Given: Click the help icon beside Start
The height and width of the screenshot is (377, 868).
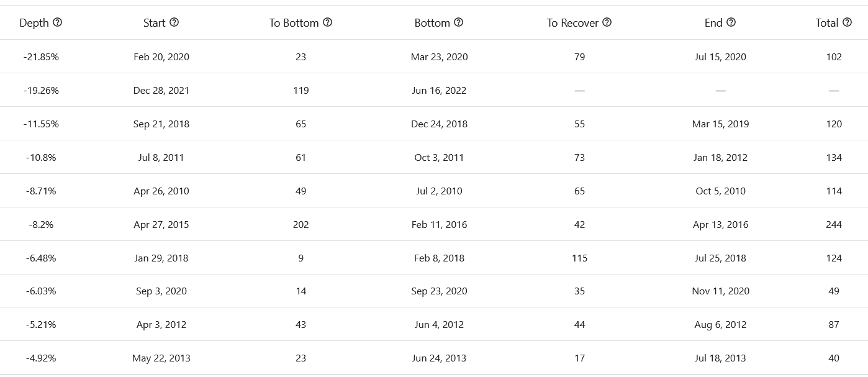Looking at the screenshot, I should point(174,22).
